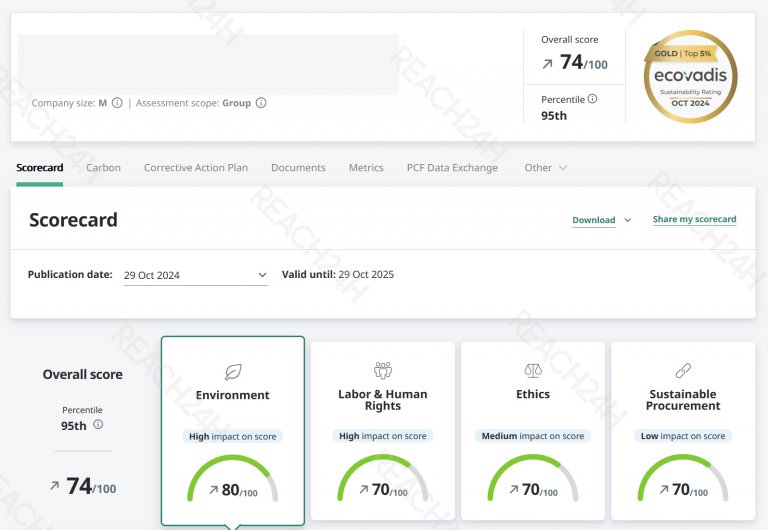Expand the Other tab dropdown
This screenshot has height=530, width=768.
(546, 168)
